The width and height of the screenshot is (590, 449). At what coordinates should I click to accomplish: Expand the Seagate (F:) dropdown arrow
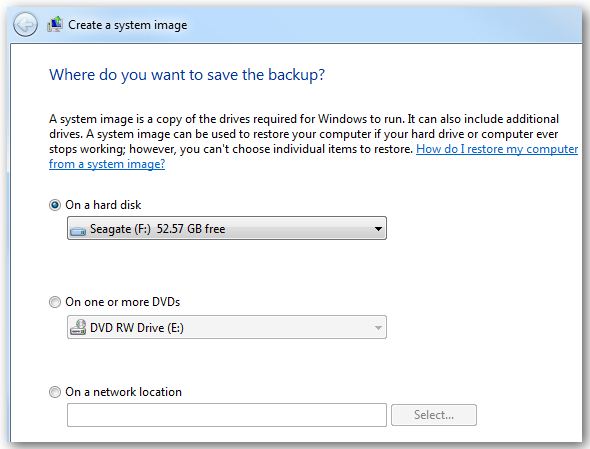point(378,228)
